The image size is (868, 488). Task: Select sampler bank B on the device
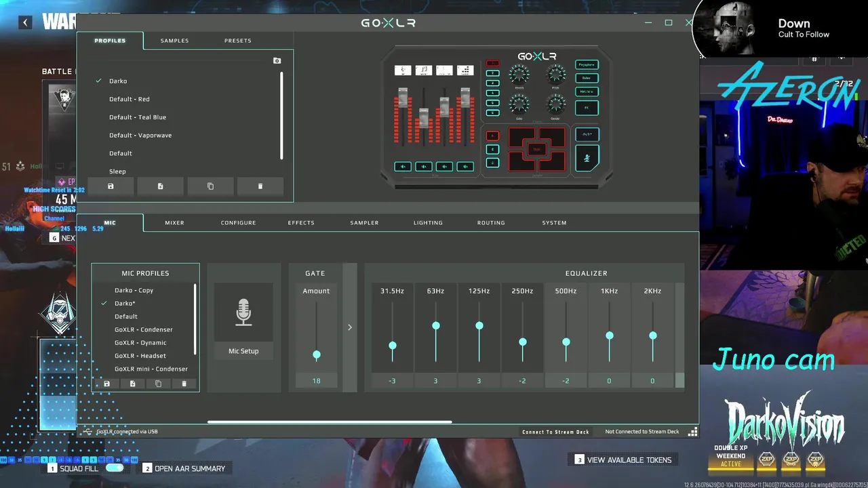(x=492, y=149)
